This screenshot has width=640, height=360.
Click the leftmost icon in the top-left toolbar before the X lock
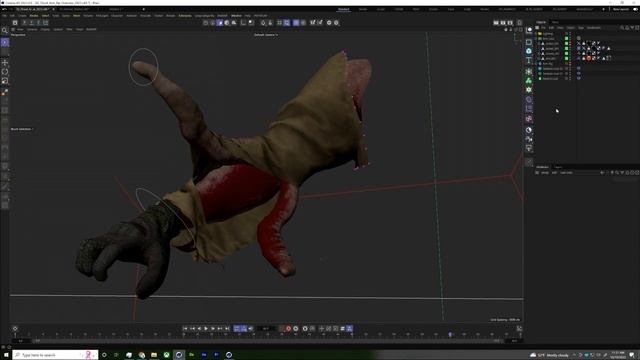15,22
